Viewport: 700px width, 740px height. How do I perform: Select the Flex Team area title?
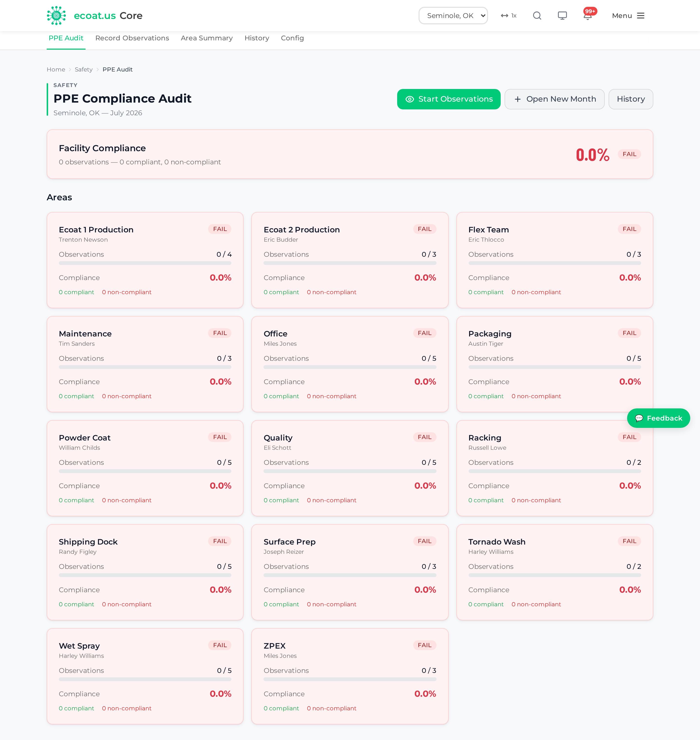489,230
